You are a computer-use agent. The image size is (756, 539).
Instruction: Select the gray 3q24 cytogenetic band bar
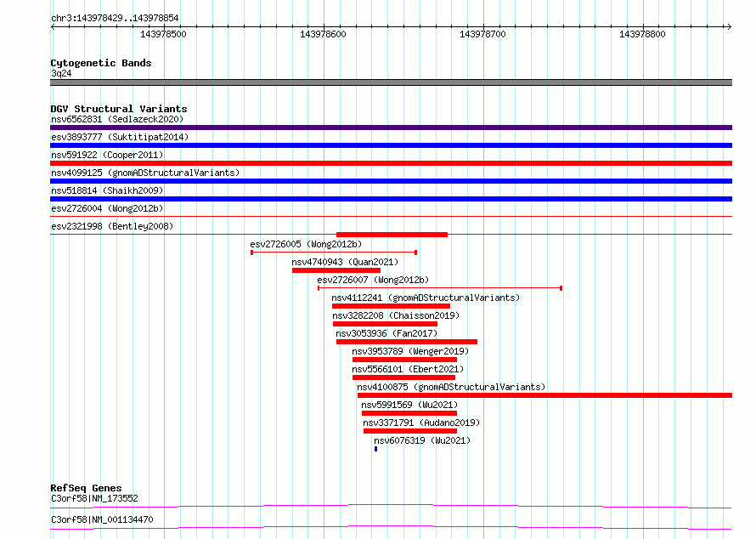pos(391,82)
